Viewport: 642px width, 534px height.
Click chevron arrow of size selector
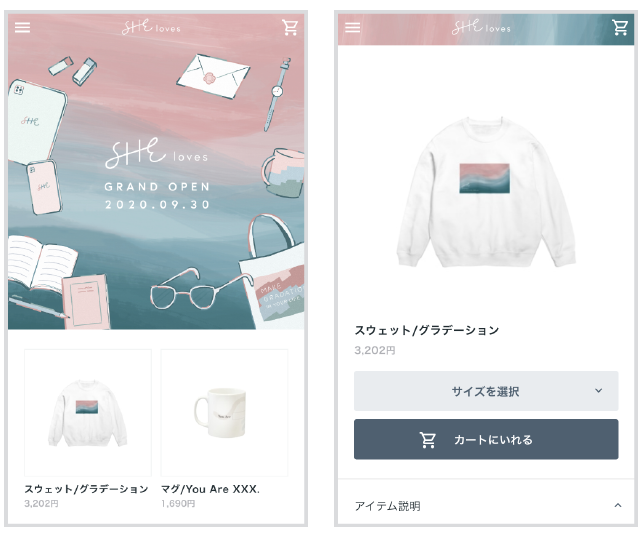[599, 391]
